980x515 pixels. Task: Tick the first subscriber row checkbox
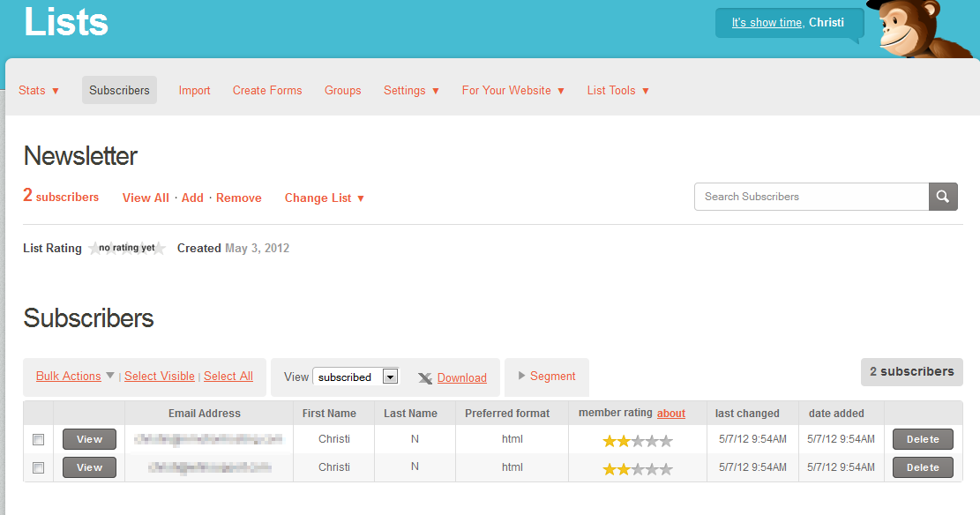point(38,439)
